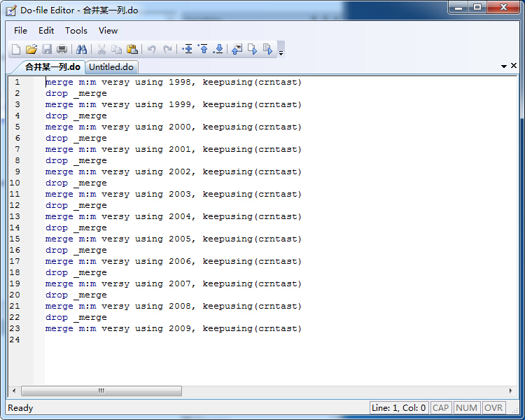The height and width of the screenshot is (420, 525).
Task: Switch to the 合并某一列.do tab
Action: (x=52, y=67)
